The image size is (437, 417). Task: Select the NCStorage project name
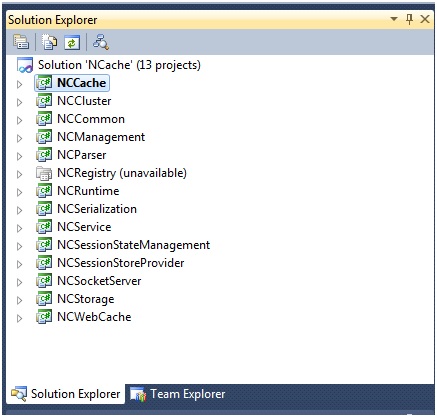tap(86, 299)
